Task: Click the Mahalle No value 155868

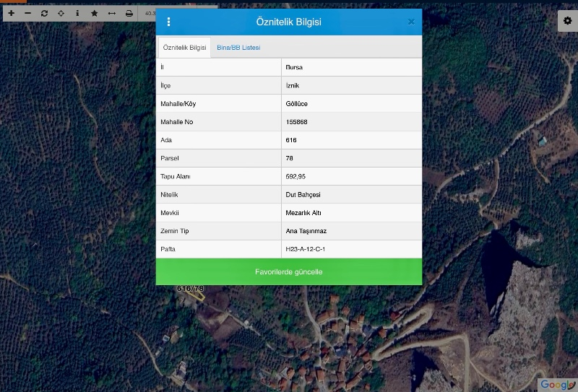Action: (x=296, y=122)
